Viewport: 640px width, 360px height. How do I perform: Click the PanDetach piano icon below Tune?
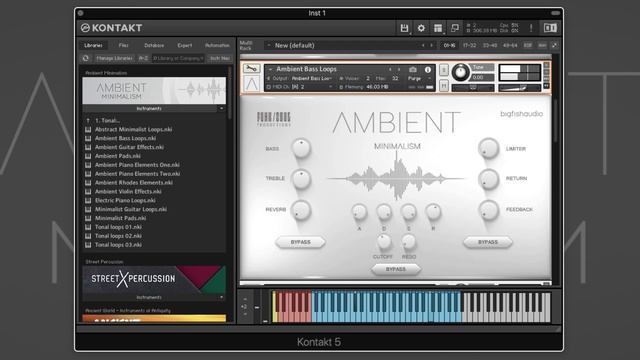473,87
